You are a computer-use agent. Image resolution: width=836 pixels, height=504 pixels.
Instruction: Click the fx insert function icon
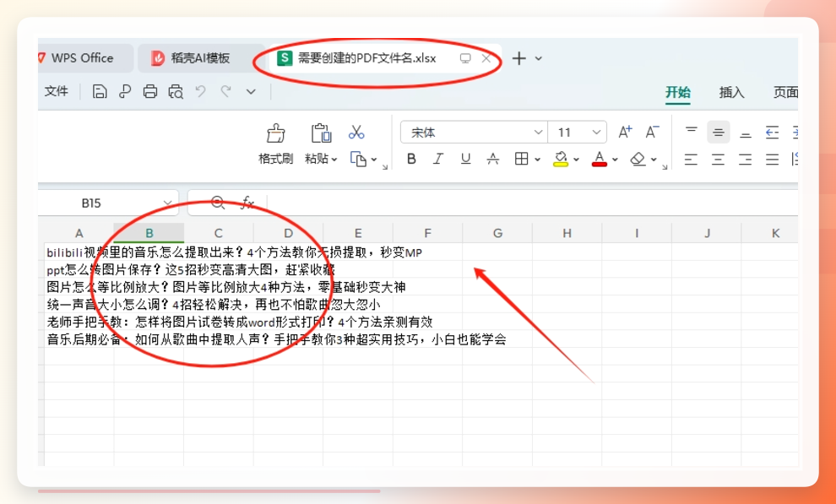pos(247,203)
